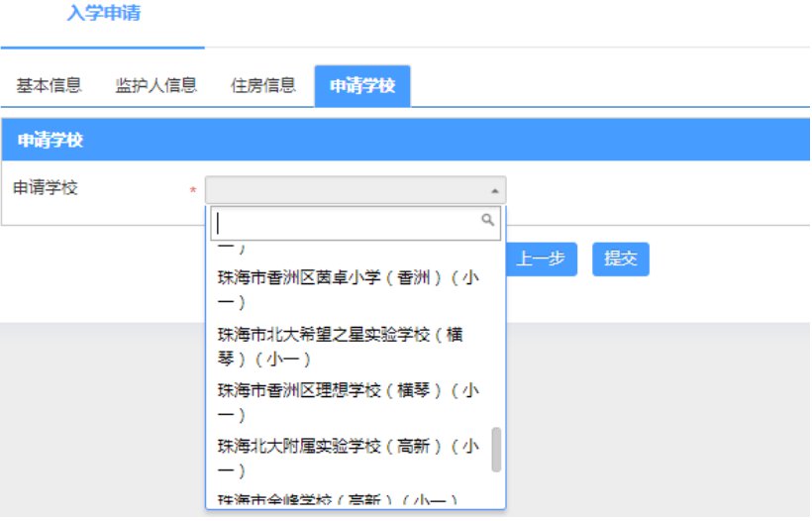Collapse the 申请学校 dropdown via its arrow

pyautogui.click(x=493, y=190)
